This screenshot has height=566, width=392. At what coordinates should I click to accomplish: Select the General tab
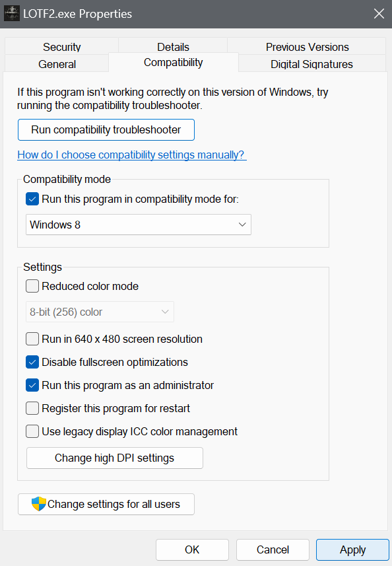click(57, 64)
